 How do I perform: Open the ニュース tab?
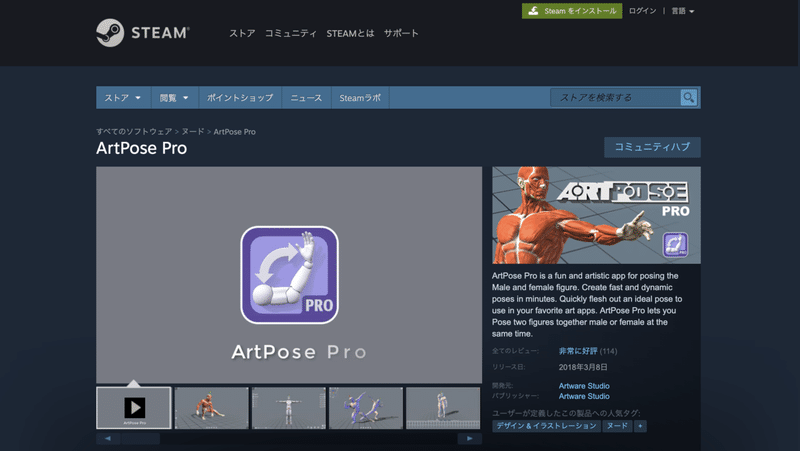306,97
